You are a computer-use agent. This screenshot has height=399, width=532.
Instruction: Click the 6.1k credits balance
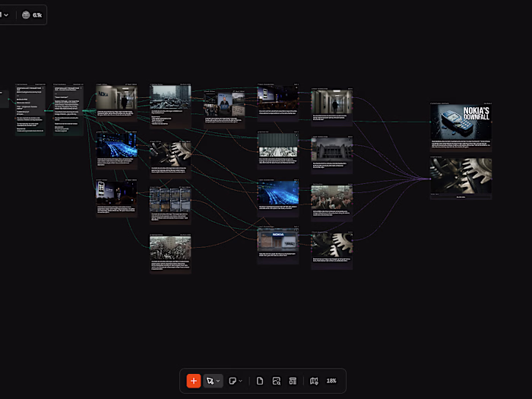coord(37,15)
